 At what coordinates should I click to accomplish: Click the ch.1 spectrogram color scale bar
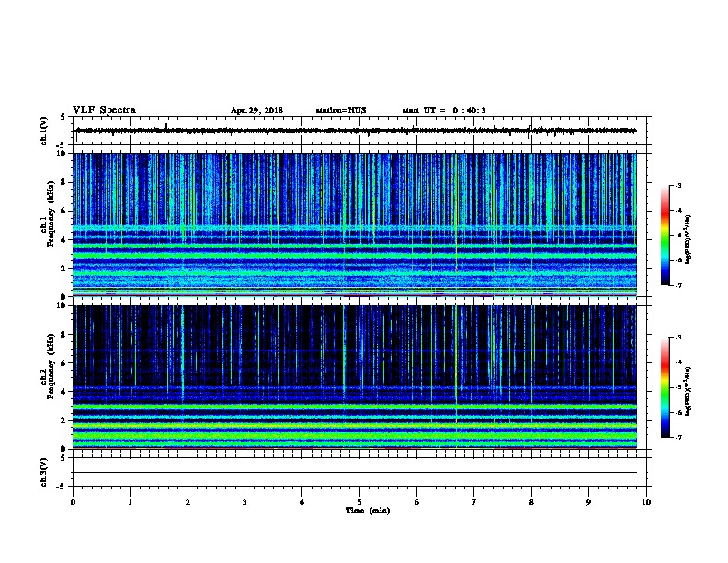pyautogui.click(x=665, y=236)
